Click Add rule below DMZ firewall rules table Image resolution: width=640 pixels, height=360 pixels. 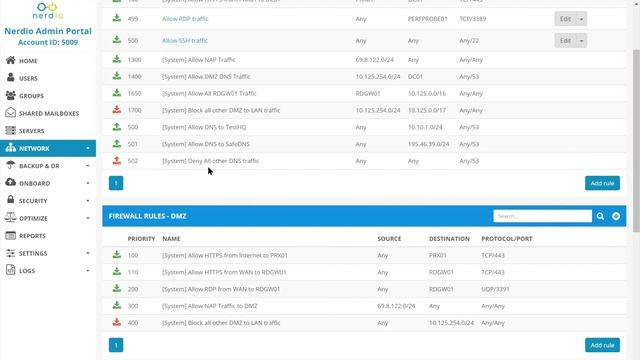602,345
